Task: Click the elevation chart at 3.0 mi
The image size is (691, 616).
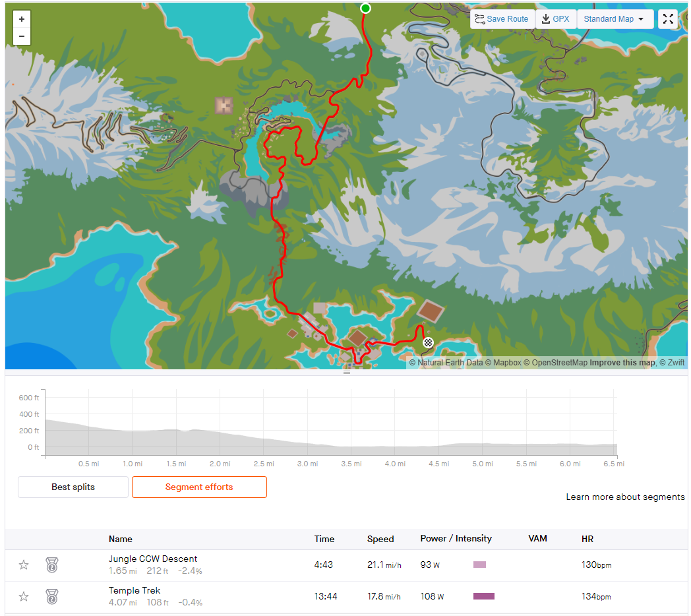Action: pos(308,444)
